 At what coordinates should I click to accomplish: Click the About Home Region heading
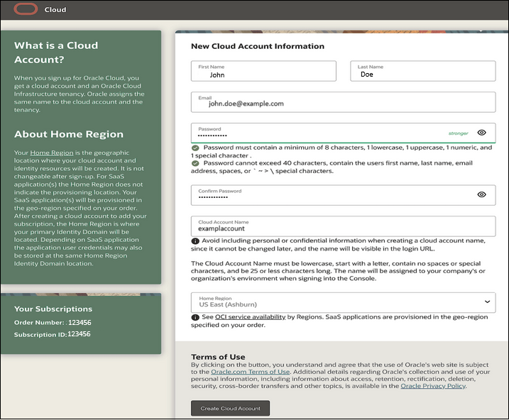tap(69, 134)
